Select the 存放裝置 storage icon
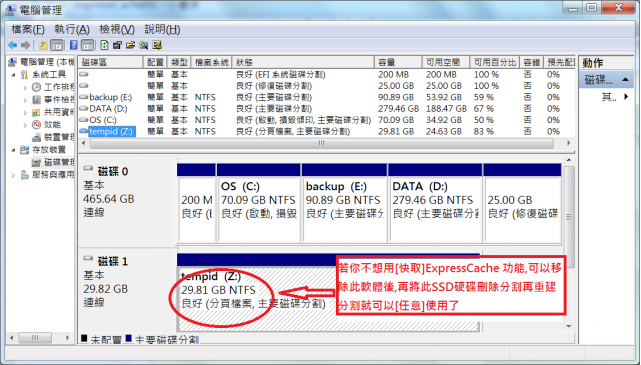The height and width of the screenshot is (365, 641). tap(25, 150)
